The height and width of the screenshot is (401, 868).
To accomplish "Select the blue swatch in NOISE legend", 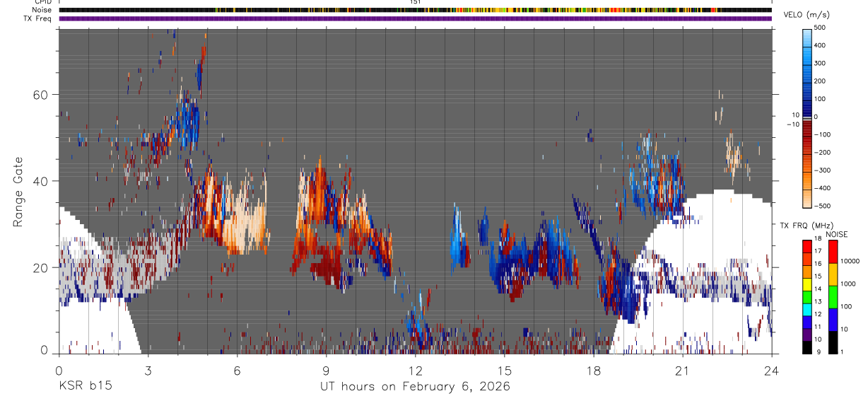I will pyautogui.click(x=833, y=318).
